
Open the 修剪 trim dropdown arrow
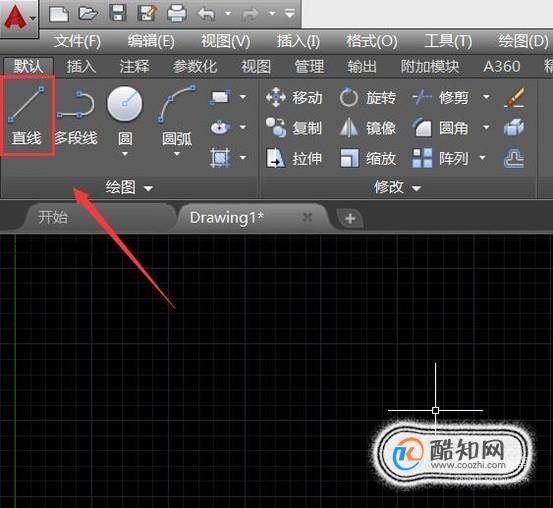(x=486, y=97)
